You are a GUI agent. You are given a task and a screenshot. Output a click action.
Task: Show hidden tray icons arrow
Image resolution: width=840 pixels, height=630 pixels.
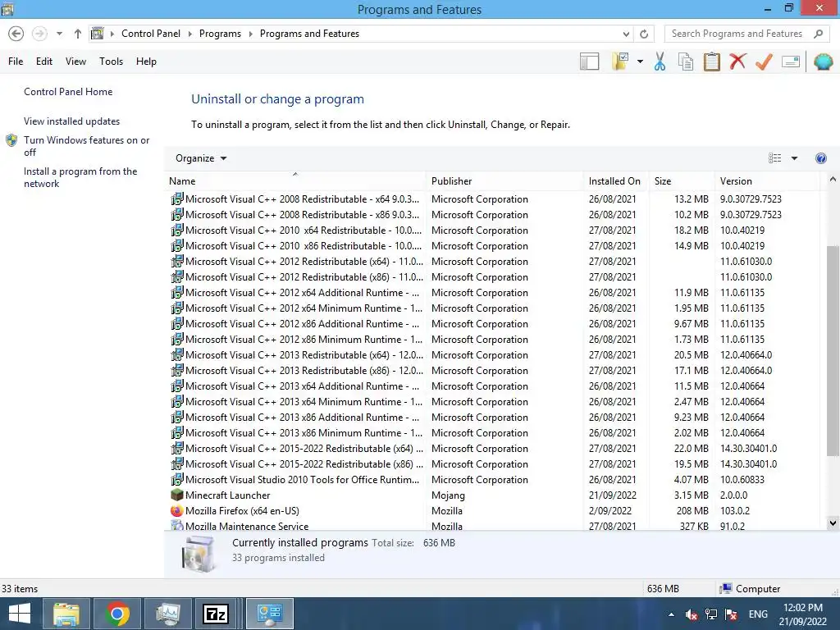pyautogui.click(x=671, y=614)
